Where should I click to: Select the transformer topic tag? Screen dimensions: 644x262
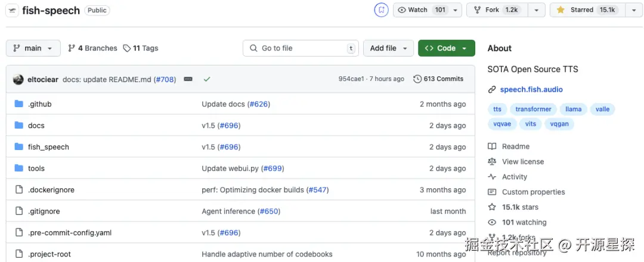533,109
